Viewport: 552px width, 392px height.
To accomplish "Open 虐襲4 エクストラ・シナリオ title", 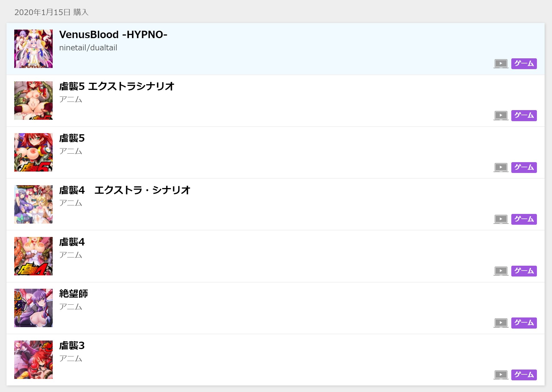I will click(x=124, y=190).
